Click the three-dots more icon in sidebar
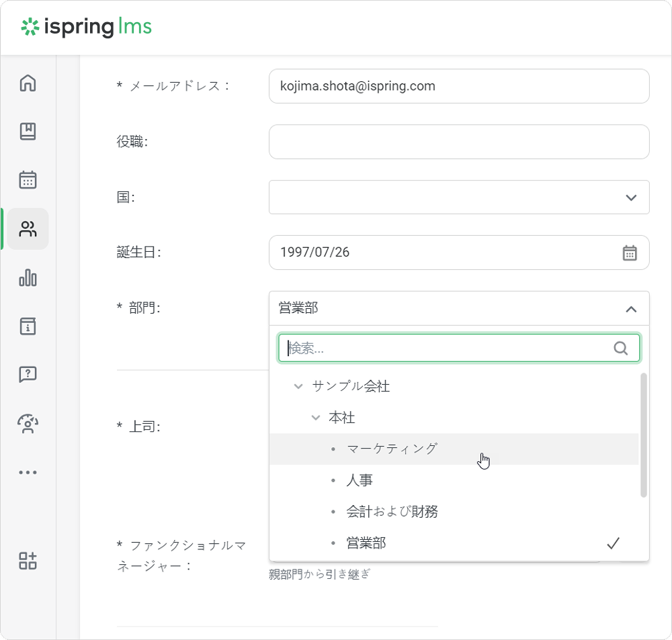Screen dimensions: 672x640 (28, 472)
